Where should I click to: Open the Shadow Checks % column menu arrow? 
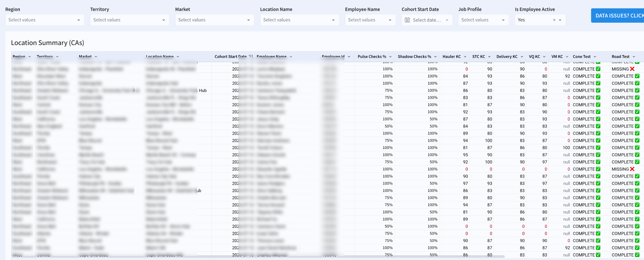[435, 57]
